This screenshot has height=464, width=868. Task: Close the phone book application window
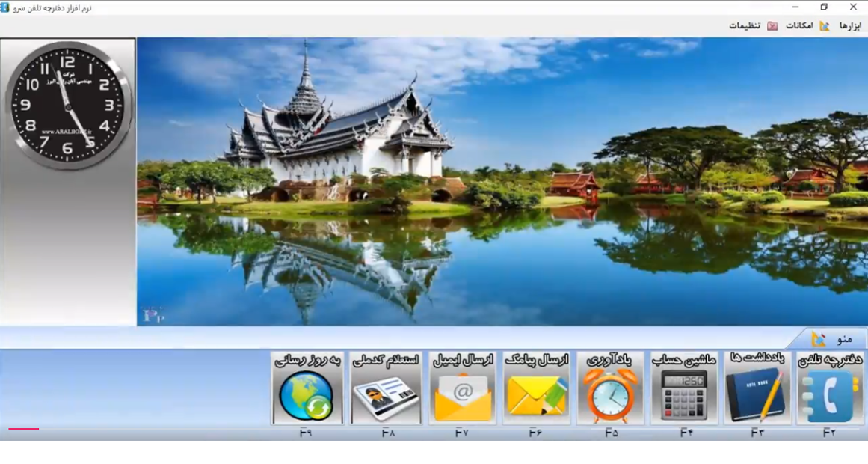[x=853, y=7]
